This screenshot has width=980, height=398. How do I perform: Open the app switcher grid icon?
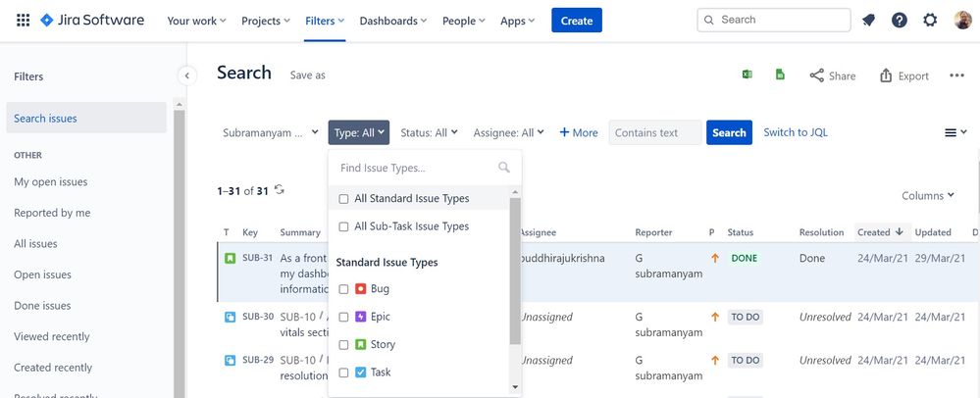(x=23, y=21)
